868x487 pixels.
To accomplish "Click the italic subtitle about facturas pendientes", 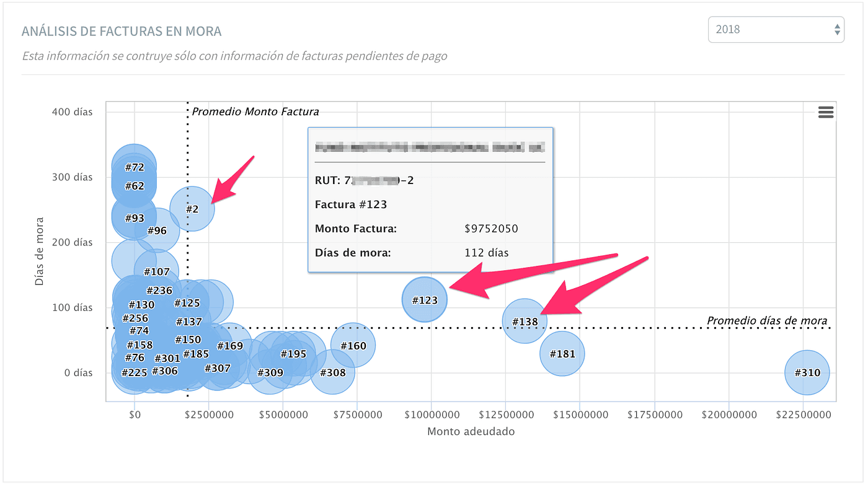I will click(x=234, y=56).
